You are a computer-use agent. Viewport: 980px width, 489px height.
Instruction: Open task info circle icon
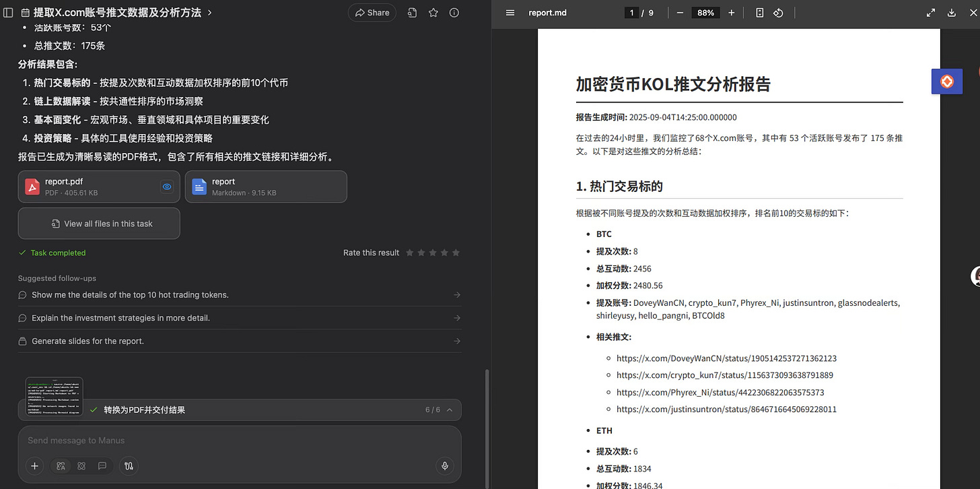click(454, 13)
